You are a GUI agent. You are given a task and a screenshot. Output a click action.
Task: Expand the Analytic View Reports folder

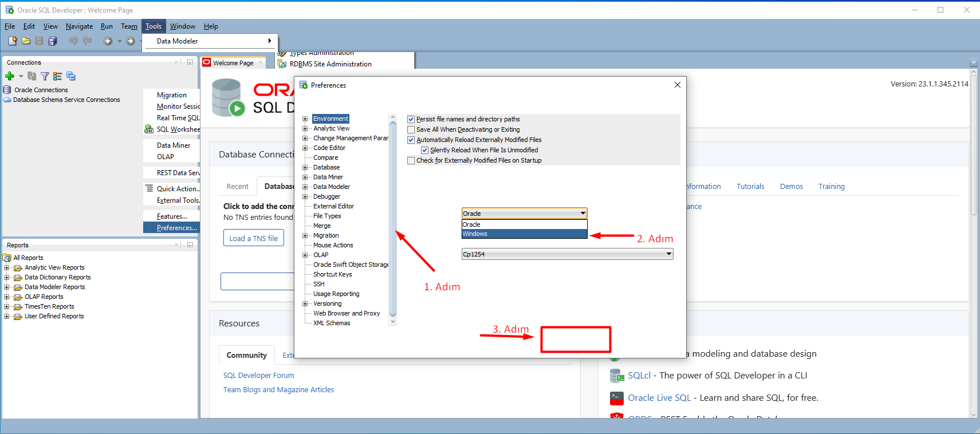pos(7,267)
